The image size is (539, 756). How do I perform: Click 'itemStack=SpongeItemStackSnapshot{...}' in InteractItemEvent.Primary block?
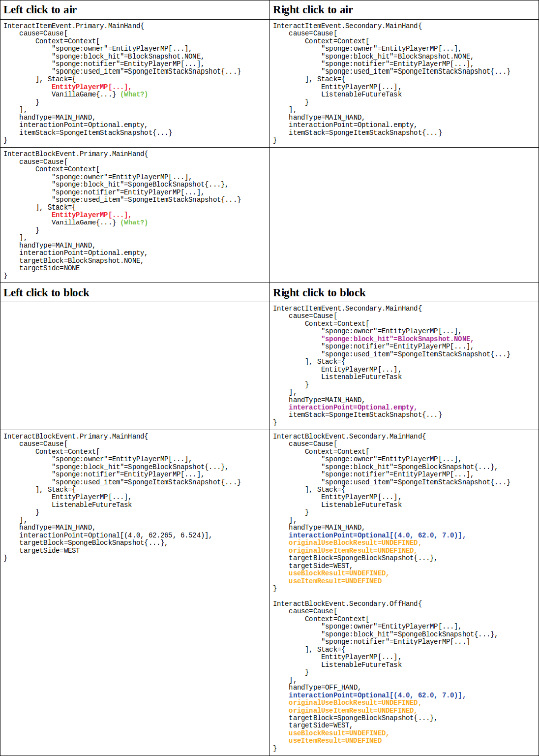[95, 132]
